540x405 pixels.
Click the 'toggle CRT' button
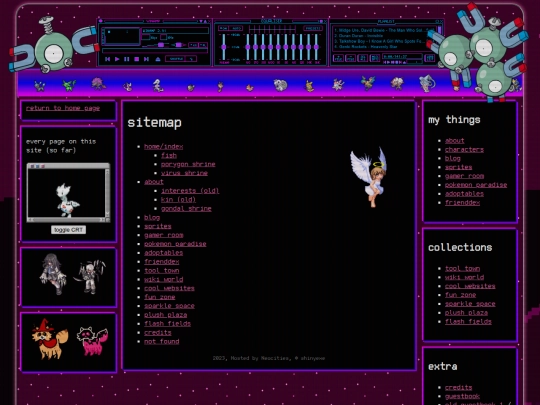point(68,230)
